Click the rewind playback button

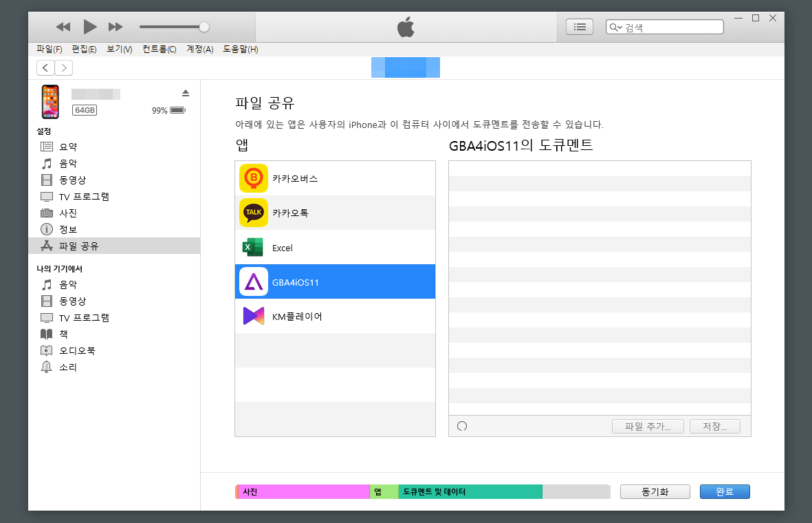coord(63,27)
